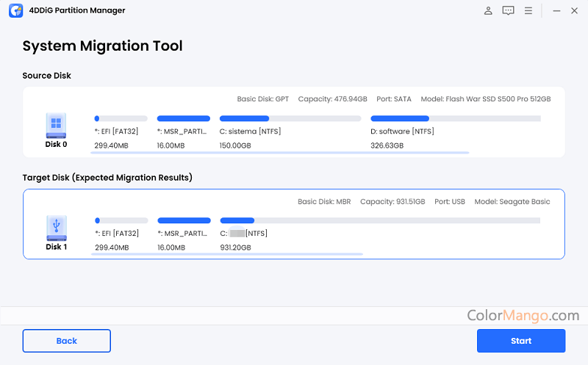Select source MSR partition bar

coord(184,118)
